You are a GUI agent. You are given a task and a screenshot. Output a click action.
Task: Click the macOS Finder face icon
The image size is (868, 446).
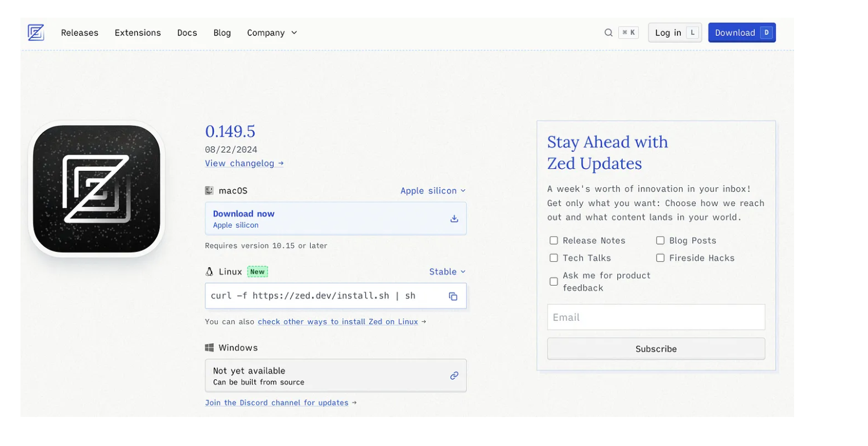coord(209,191)
